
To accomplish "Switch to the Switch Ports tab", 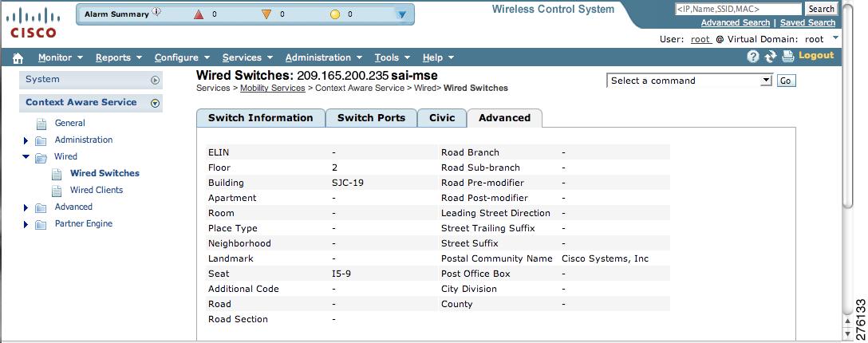I will (x=372, y=118).
